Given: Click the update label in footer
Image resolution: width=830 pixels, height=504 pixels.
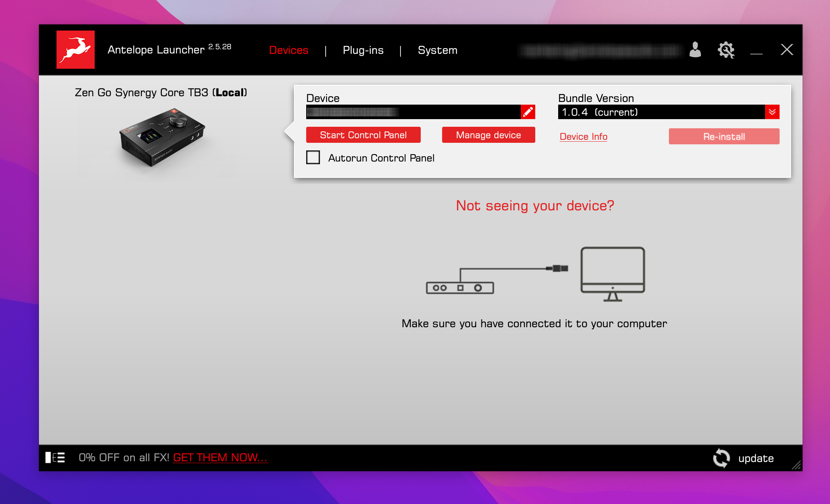Looking at the screenshot, I should pyautogui.click(x=756, y=458).
